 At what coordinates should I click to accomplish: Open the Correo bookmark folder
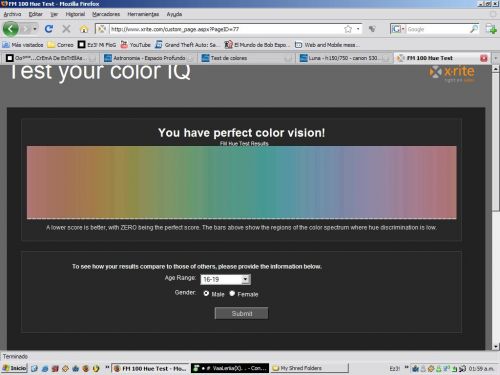(61, 45)
